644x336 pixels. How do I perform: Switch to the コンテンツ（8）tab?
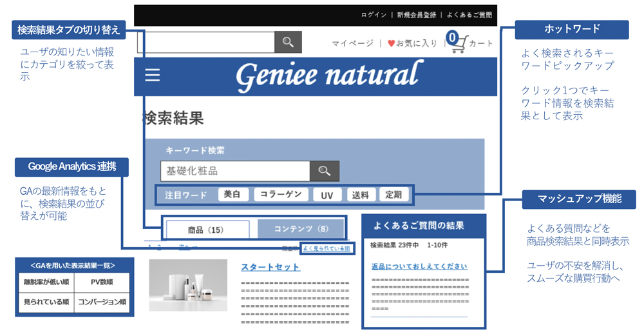pyautogui.click(x=301, y=229)
